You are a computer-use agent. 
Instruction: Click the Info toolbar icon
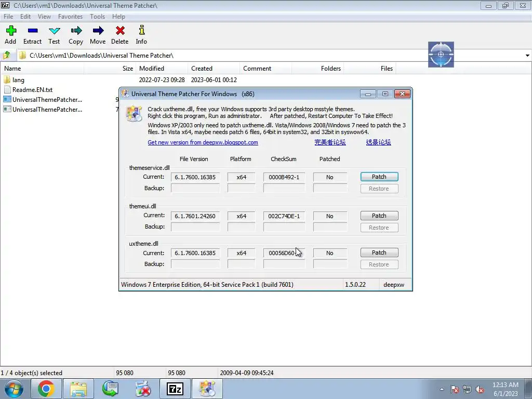141,35
